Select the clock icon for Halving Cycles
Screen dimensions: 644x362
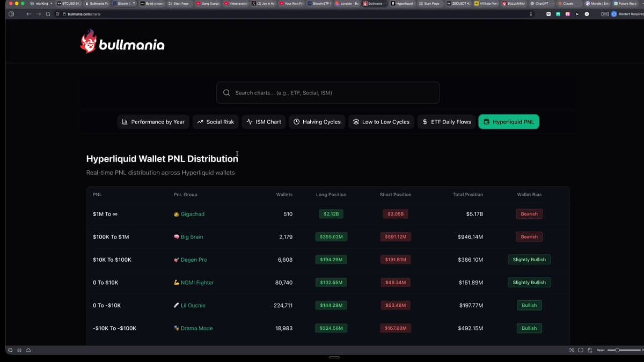click(297, 122)
